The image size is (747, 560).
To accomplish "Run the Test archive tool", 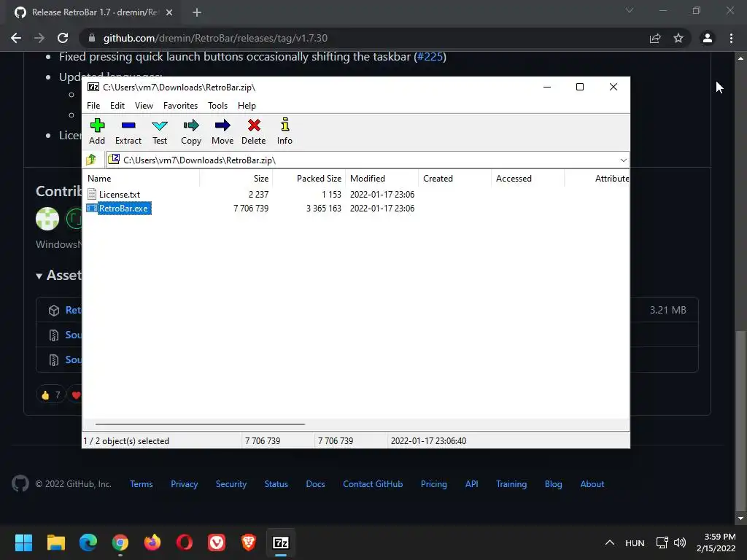I will [x=160, y=131].
